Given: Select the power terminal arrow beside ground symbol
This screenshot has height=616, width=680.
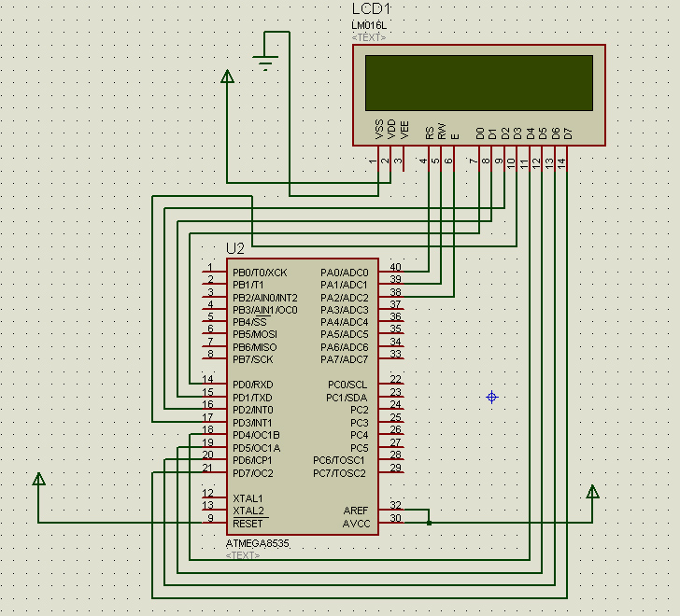Looking at the screenshot, I should pos(227,77).
